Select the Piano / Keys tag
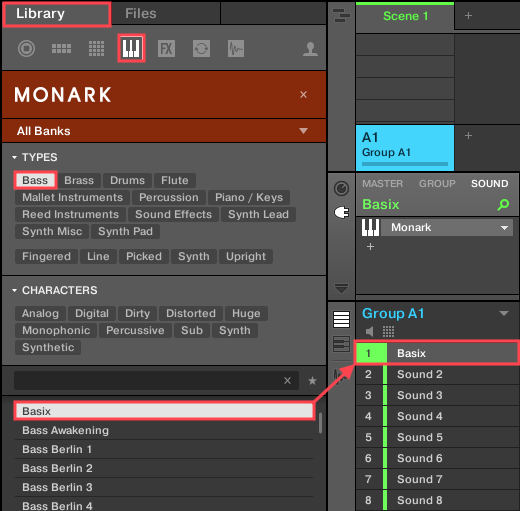Viewport: 520px width, 511px height. click(x=249, y=197)
